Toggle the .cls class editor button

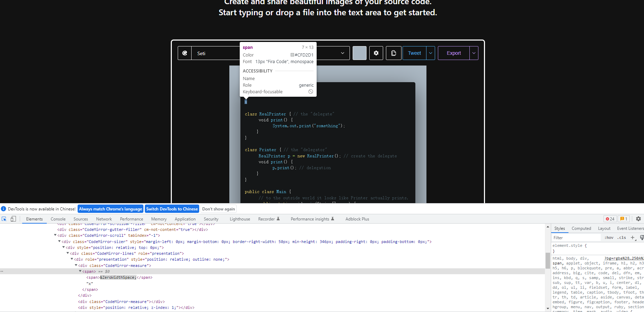(x=621, y=237)
